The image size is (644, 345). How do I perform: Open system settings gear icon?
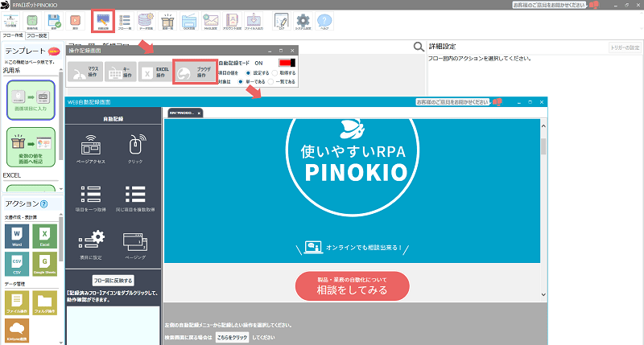coord(303,21)
